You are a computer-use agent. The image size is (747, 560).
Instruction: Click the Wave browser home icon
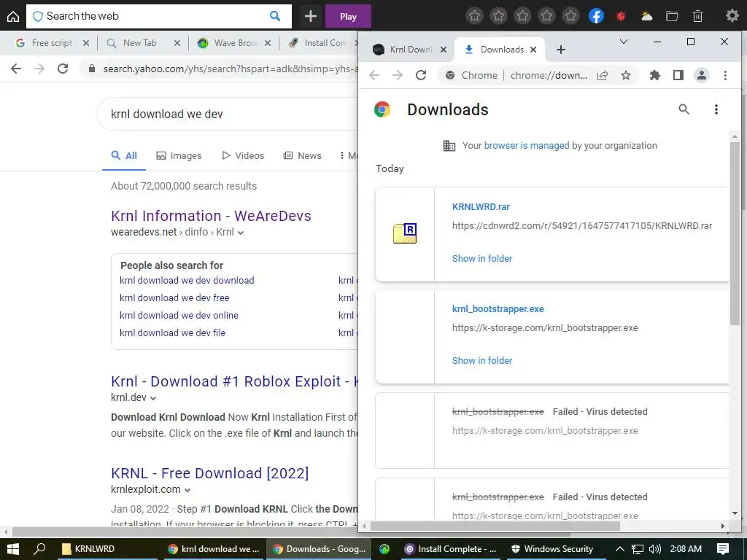coord(13,16)
